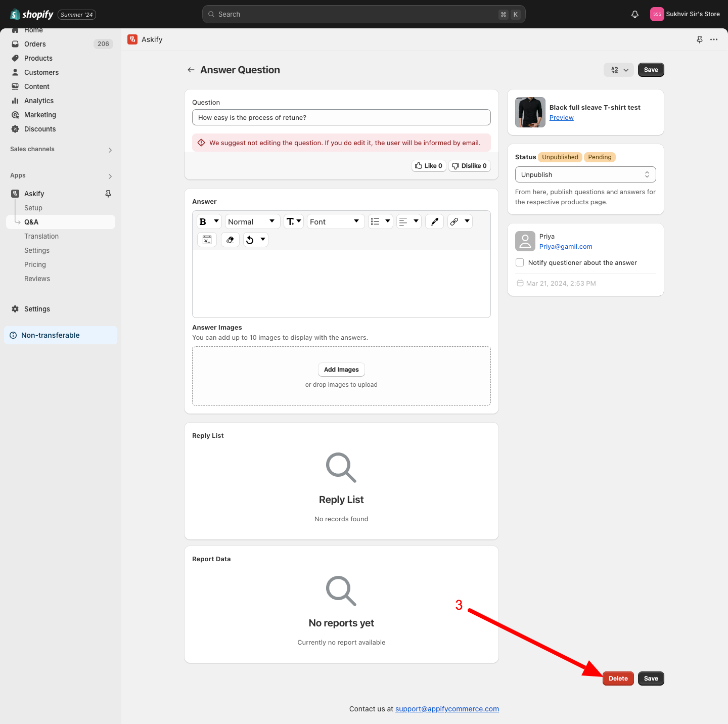Open the Bold formatting dropdown
Image resolution: width=728 pixels, height=724 pixels.
[209, 221]
